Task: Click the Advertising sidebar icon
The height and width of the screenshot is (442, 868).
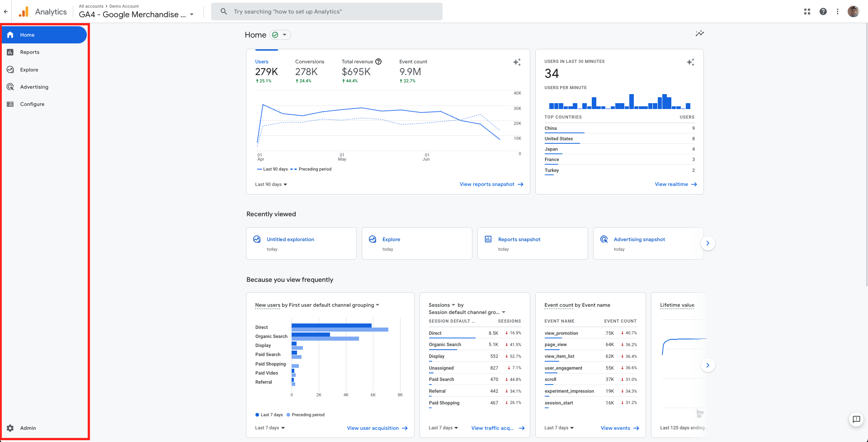Action: tap(10, 87)
